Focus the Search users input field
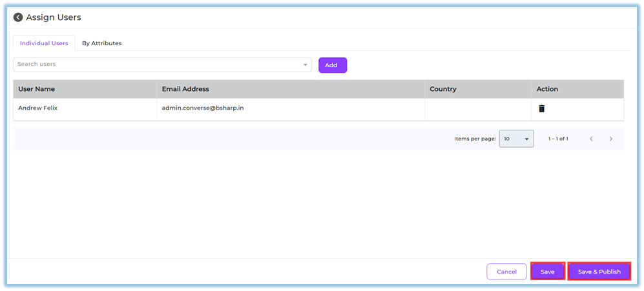644x291 pixels. click(155, 65)
